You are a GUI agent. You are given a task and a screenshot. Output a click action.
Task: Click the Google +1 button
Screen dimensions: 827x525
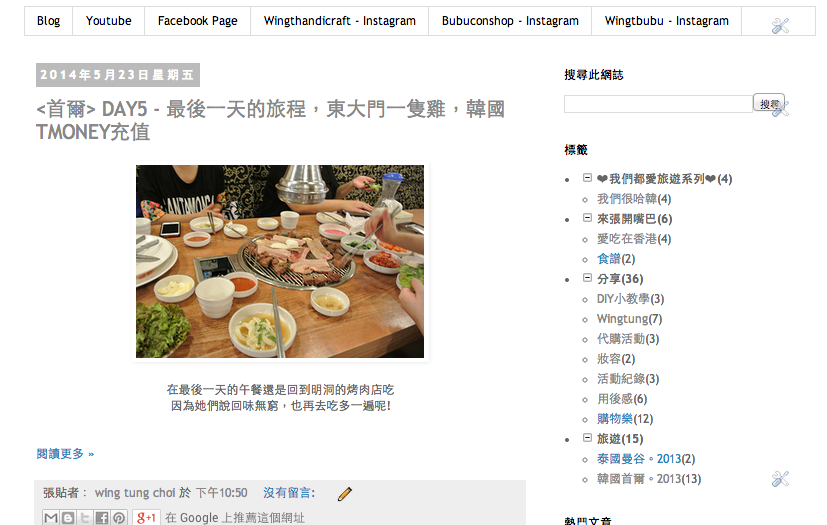pyautogui.click(x=146, y=518)
